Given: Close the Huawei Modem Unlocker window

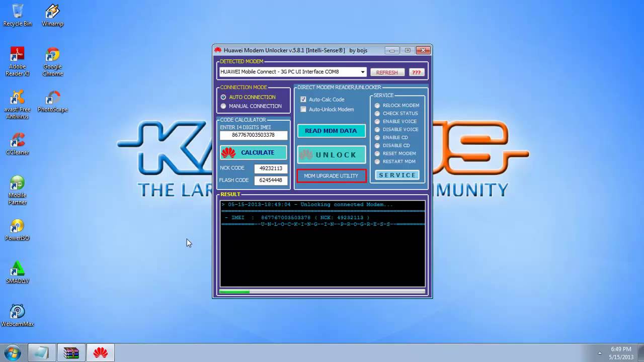Looking at the screenshot, I should point(424,50).
